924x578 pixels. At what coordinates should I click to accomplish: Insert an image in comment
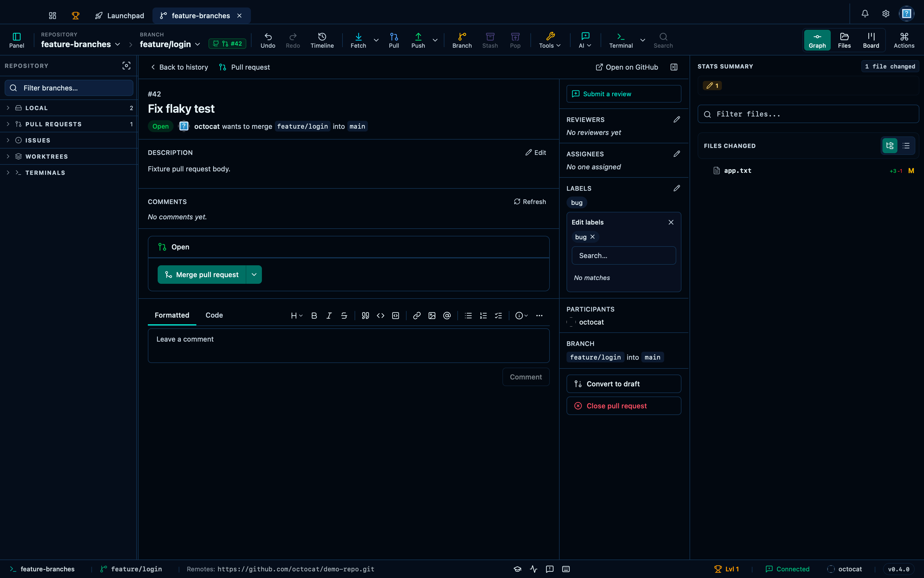(432, 316)
